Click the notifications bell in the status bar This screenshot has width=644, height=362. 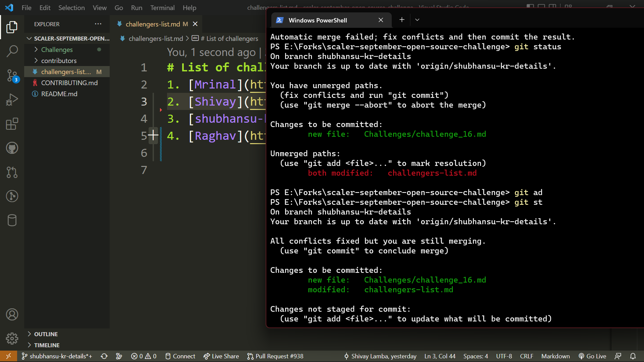[x=633, y=356]
